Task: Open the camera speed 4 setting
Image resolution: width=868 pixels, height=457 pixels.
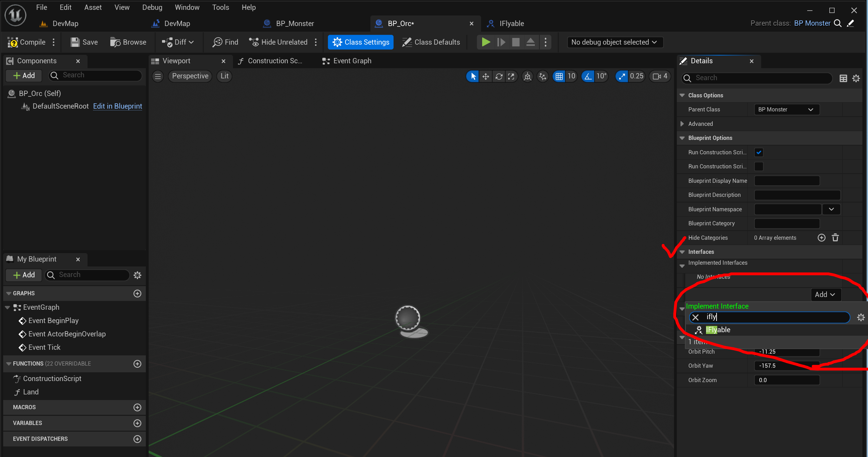Action: pyautogui.click(x=660, y=76)
